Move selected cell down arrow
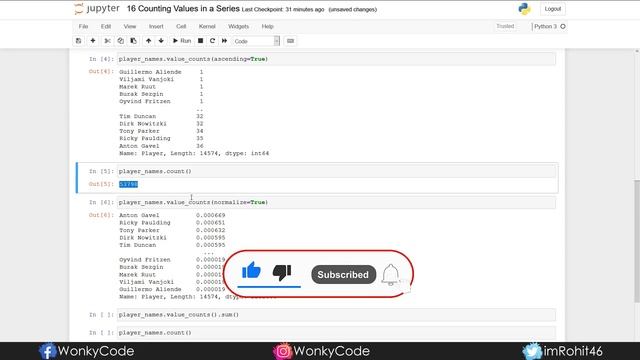The image size is (640, 360). 161,41
